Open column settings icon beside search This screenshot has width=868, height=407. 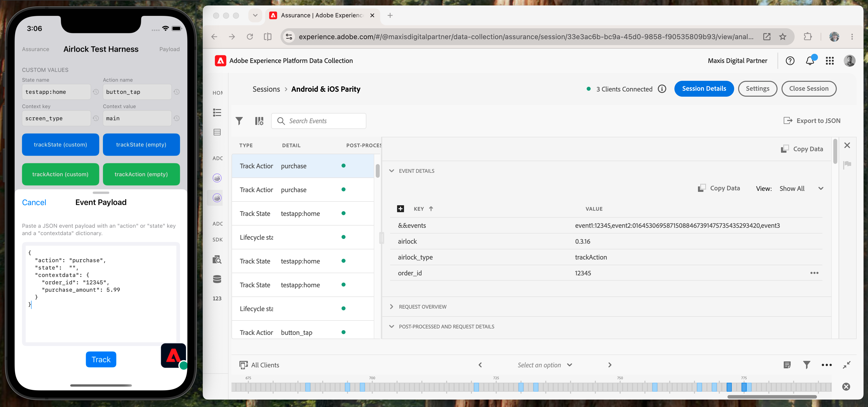(259, 121)
